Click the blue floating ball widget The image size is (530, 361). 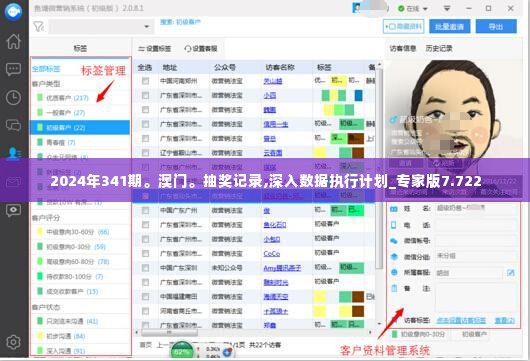coord(227,353)
